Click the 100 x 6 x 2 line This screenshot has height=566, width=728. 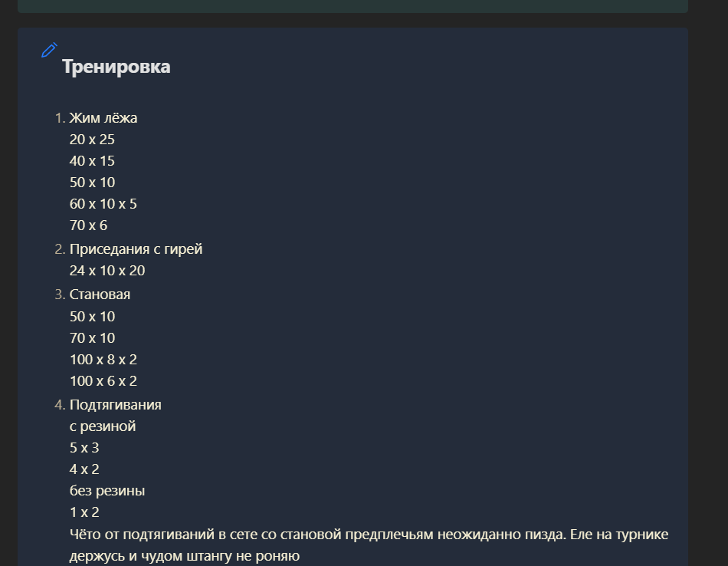pyautogui.click(x=103, y=381)
